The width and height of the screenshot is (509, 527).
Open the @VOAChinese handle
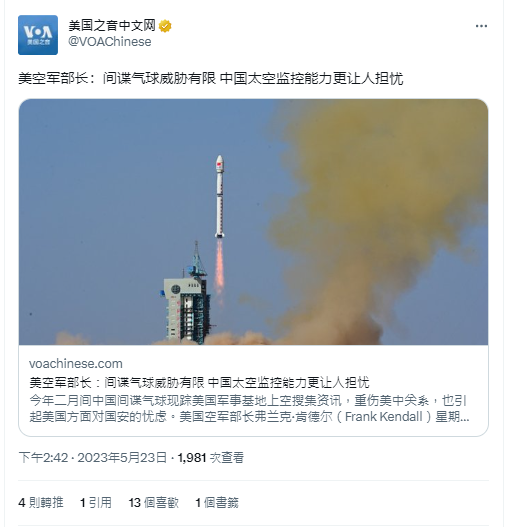coord(110,42)
